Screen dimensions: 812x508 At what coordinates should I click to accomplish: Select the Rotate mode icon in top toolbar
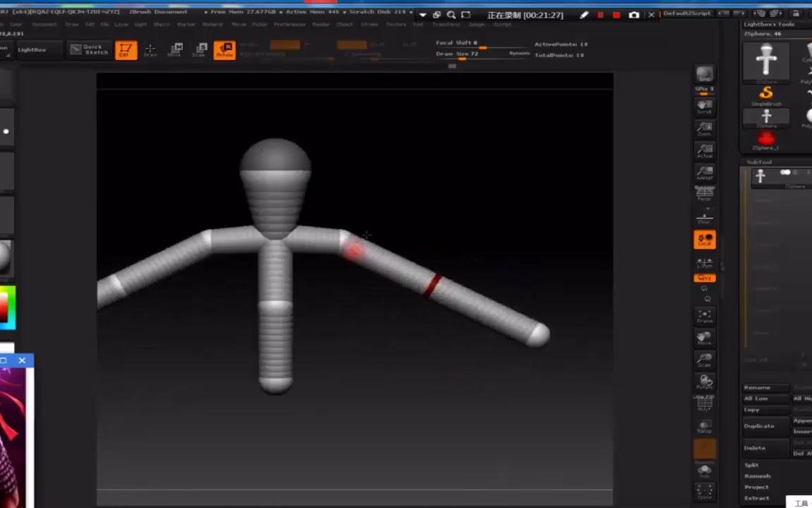[225, 49]
